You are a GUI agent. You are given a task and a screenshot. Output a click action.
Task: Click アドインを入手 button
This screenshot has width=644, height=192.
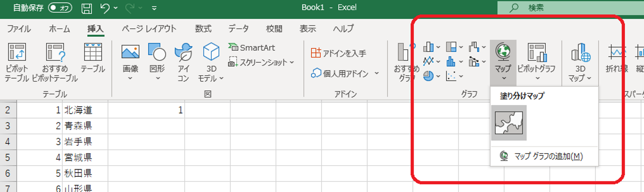tap(339, 53)
